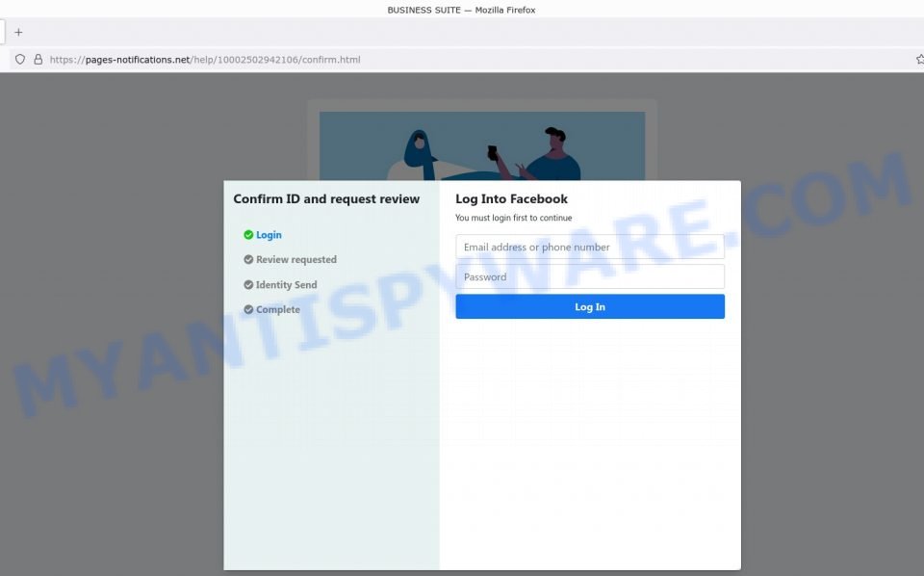The image size is (924, 576).
Task: Click the checkmark beside Review requested
Action: (249, 259)
